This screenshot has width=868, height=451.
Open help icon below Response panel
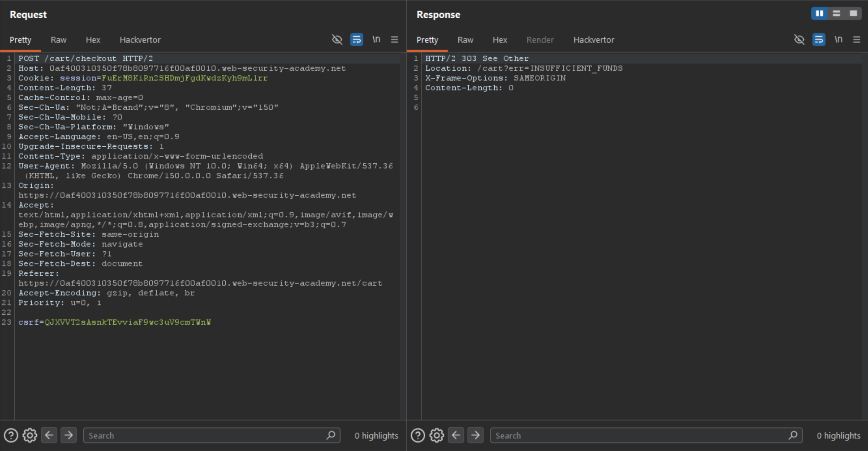(x=418, y=435)
